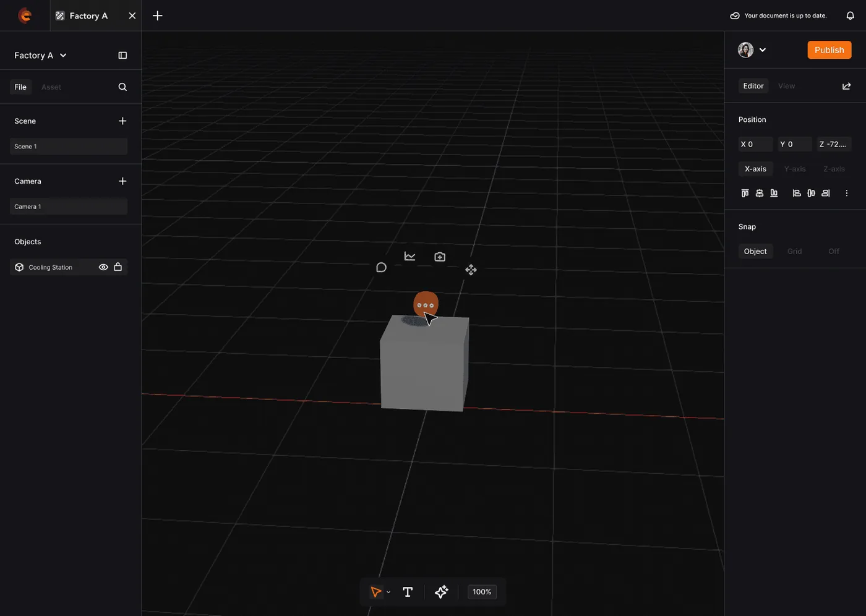The height and width of the screenshot is (616, 866).
Task: Click the move arrows icon near object
Action: click(x=471, y=270)
